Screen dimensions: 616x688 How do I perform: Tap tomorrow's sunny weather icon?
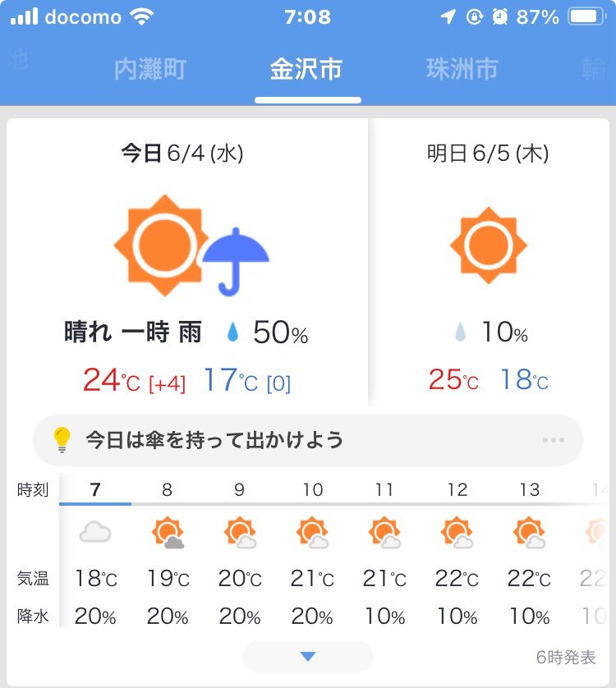point(488,245)
